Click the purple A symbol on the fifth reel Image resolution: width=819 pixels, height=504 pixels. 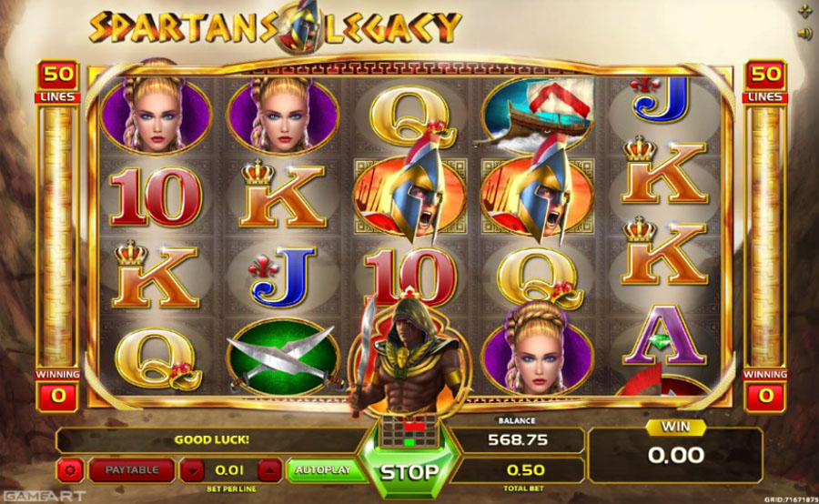point(663,336)
